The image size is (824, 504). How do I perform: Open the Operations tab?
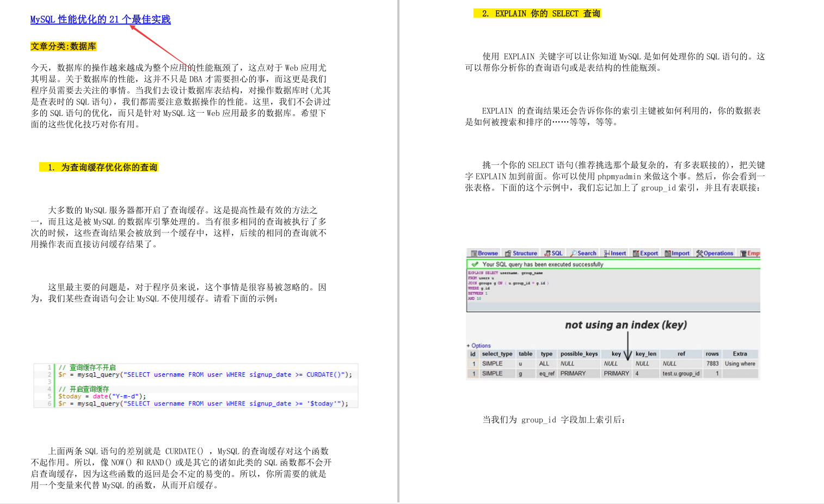(715, 254)
